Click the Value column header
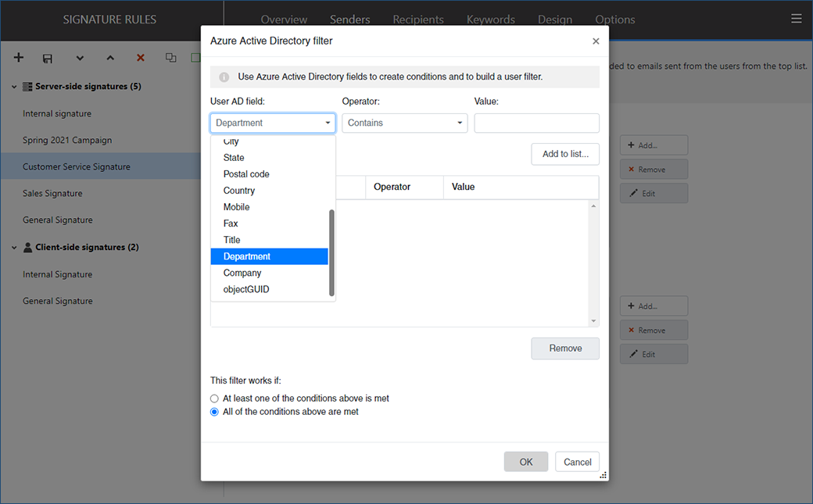Screen dimensions: 813x504 pos(521,188)
